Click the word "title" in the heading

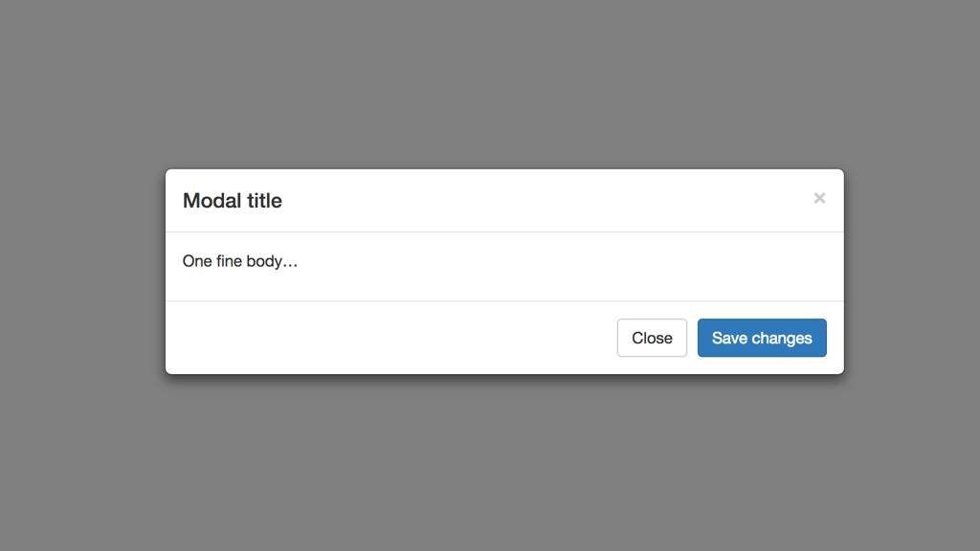click(x=263, y=201)
